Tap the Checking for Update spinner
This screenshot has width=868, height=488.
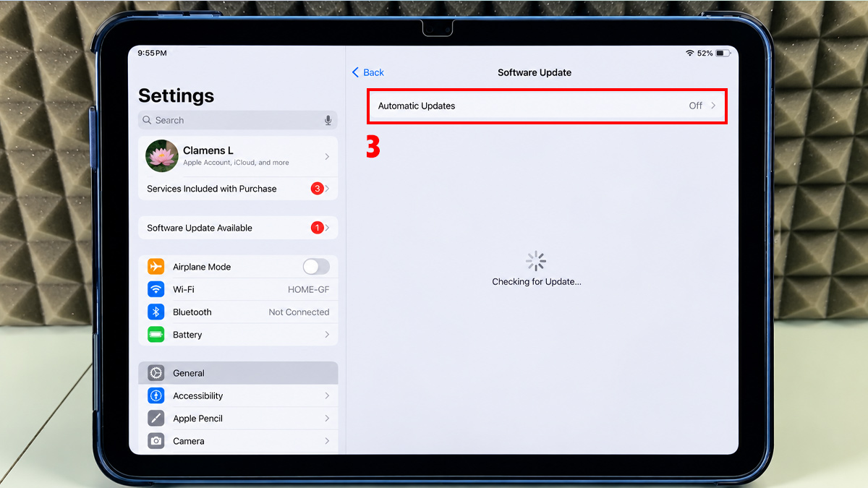(536, 261)
